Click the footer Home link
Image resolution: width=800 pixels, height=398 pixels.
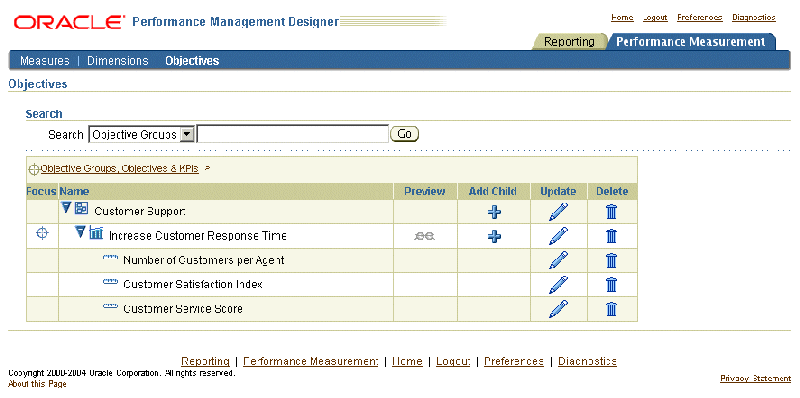407,361
